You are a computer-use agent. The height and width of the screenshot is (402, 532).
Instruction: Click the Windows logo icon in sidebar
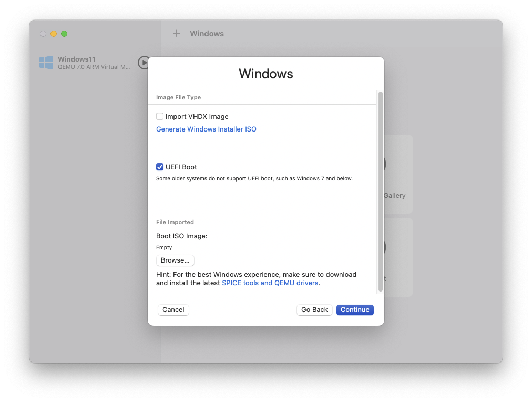click(x=46, y=63)
